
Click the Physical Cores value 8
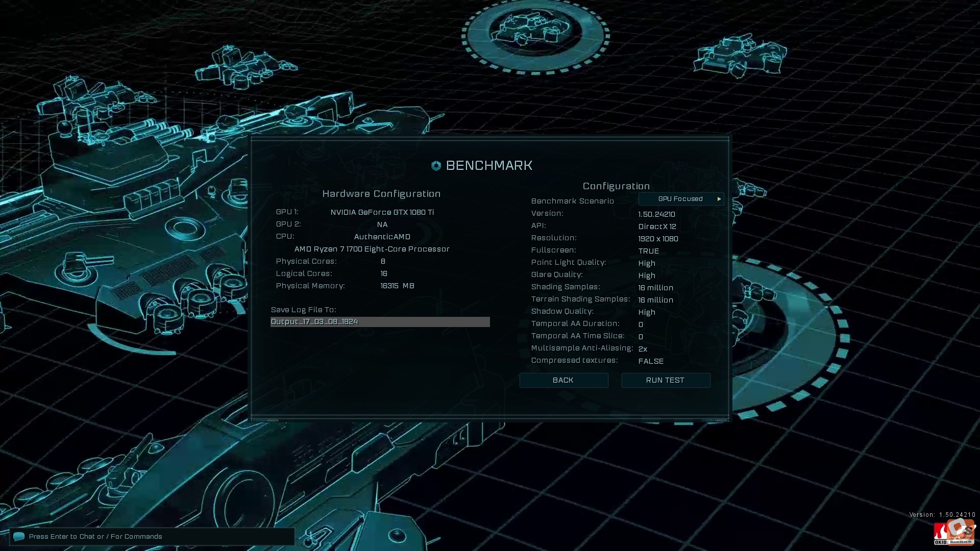point(383,261)
